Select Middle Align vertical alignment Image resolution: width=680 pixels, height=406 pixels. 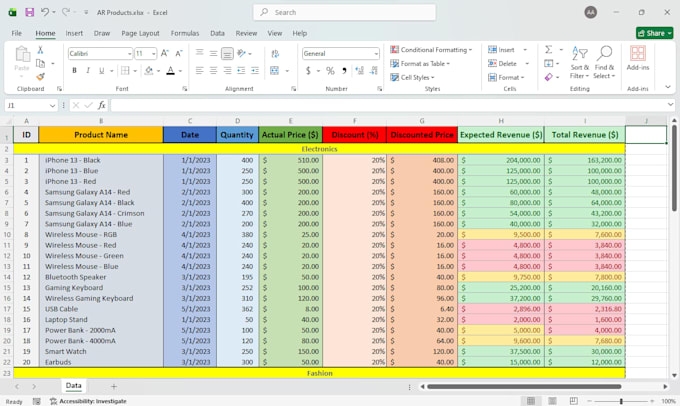[213, 53]
